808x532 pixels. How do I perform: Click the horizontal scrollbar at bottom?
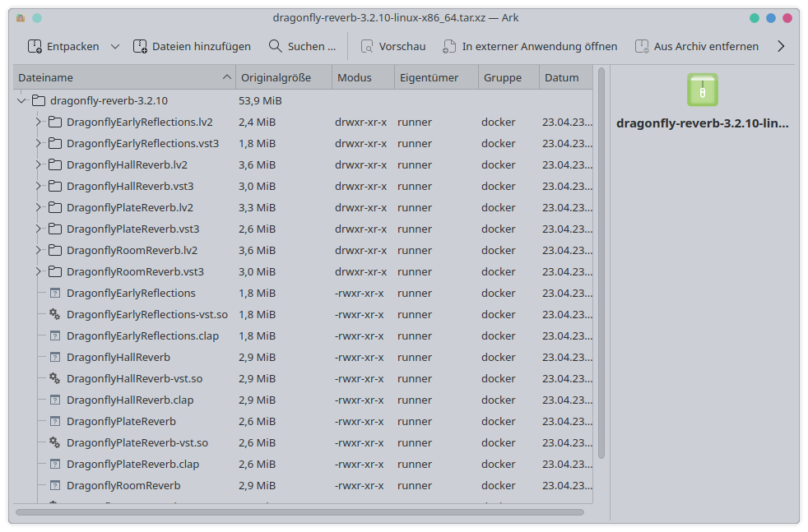300,512
